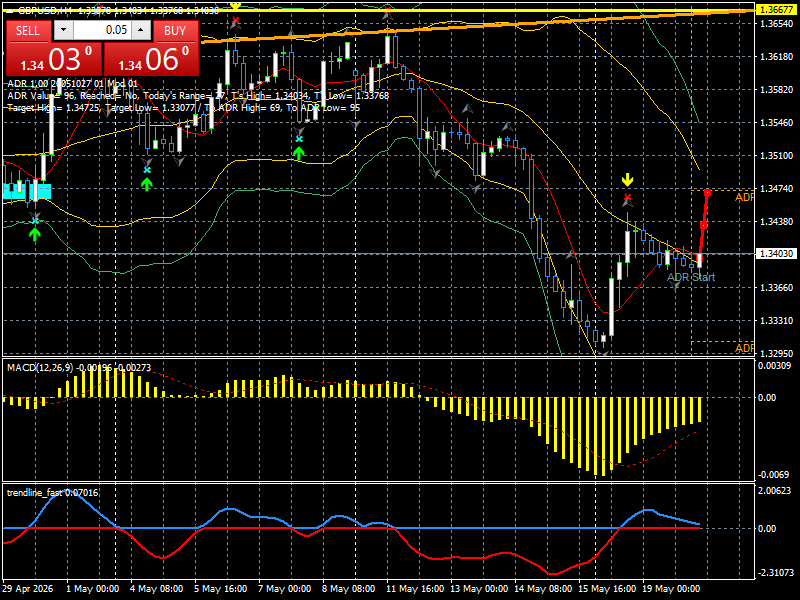Screen dimensions: 800x600
Task: Click the orange ADR label near 1.33077 level
Action: tap(744, 348)
